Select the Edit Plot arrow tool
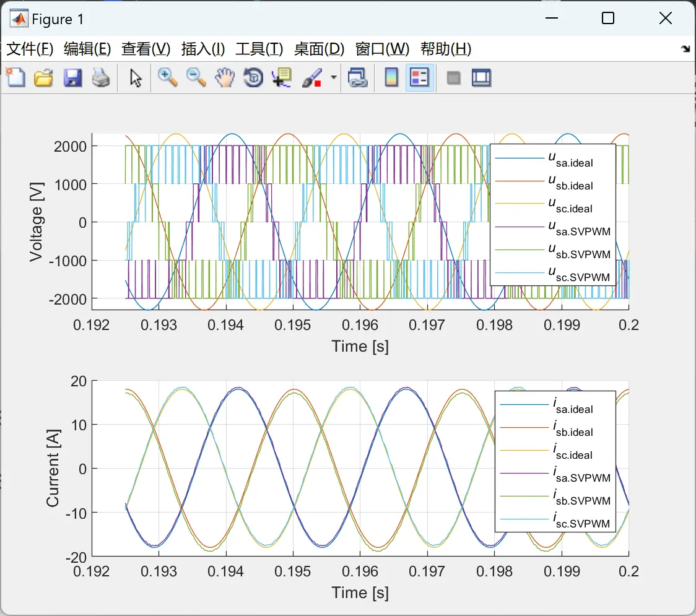The image size is (696, 616). click(x=136, y=77)
